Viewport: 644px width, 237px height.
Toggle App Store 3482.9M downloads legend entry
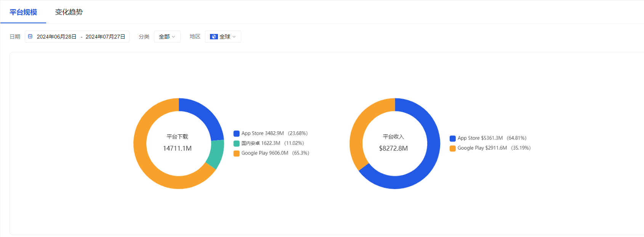click(271, 134)
